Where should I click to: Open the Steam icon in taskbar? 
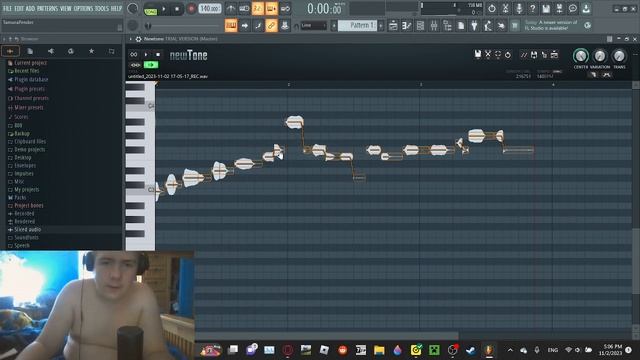tap(471, 350)
